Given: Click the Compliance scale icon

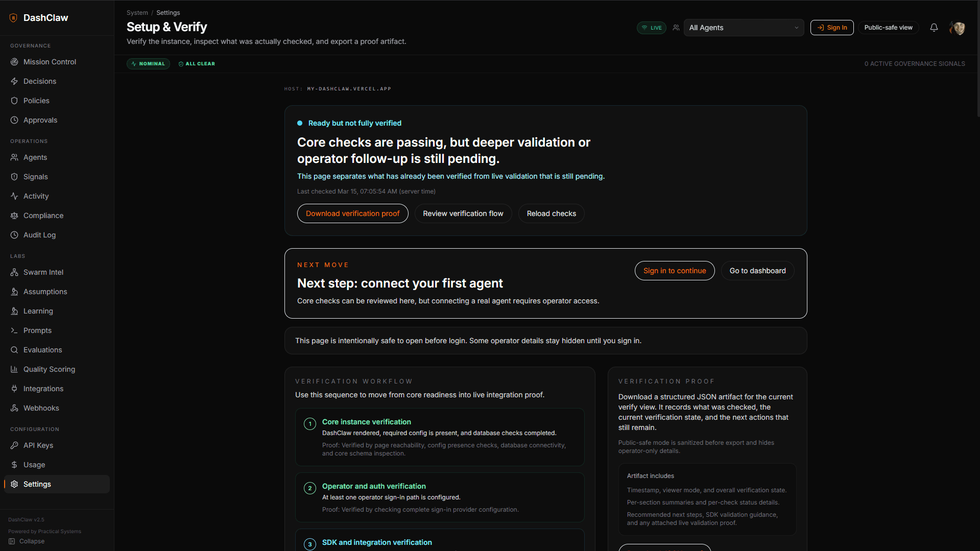Looking at the screenshot, I should [15, 215].
